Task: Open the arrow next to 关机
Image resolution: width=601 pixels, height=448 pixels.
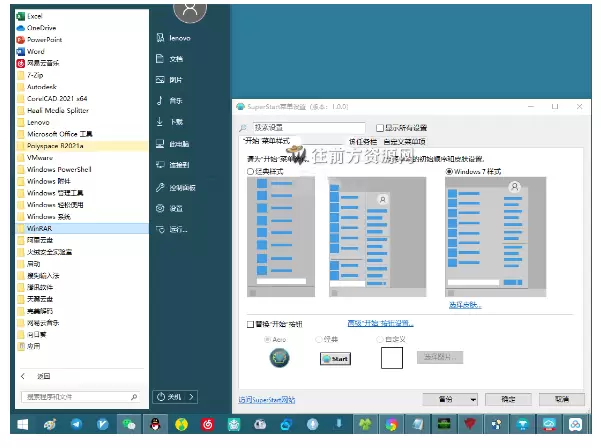Action: coord(191,397)
